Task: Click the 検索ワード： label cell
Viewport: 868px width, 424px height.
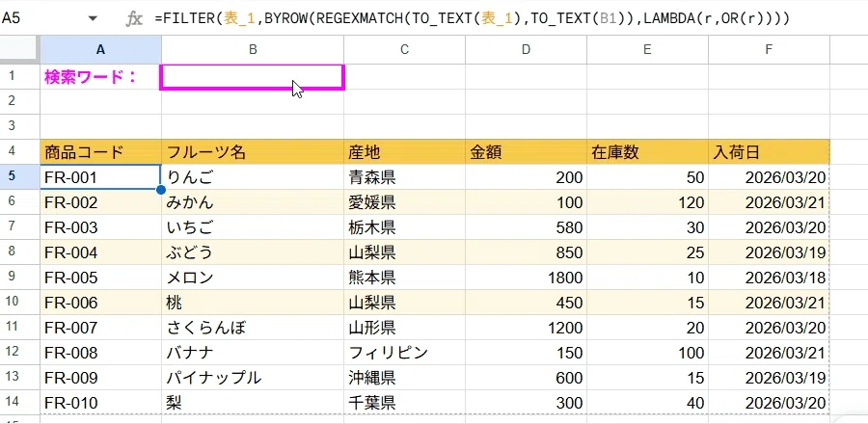Action: tap(100, 77)
